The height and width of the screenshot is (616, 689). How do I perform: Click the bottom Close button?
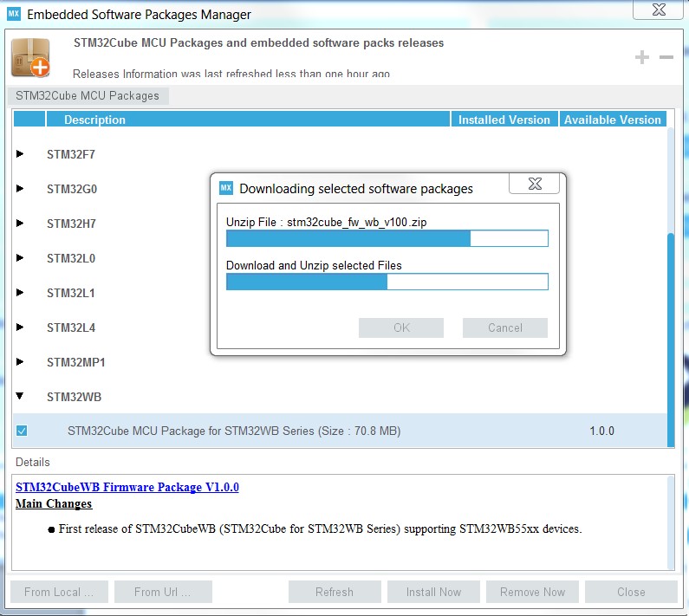(x=631, y=593)
